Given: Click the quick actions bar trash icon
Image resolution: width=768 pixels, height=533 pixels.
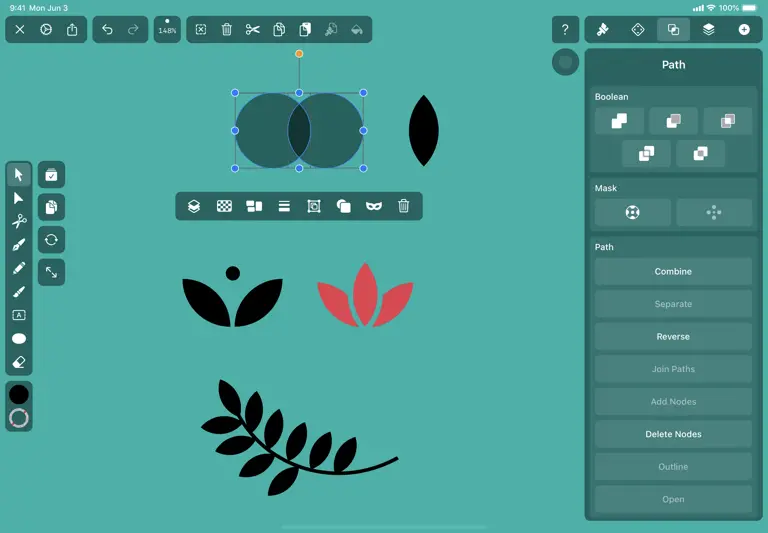Looking at the screenshot, I should pos(404,206).
